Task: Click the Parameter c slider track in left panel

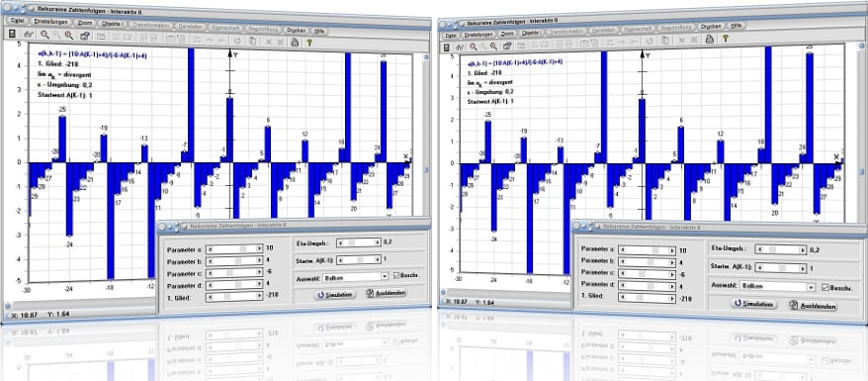Action: (234, 273)
